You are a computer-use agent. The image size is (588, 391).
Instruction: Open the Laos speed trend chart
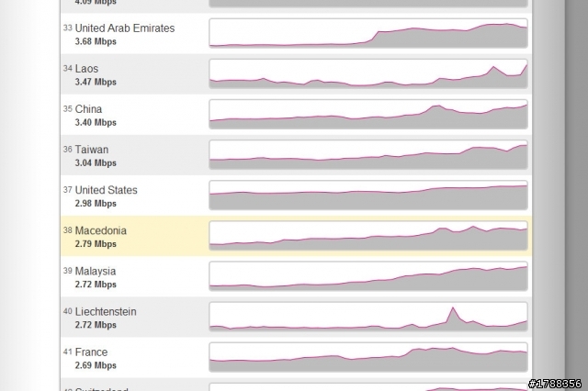click(368, 73)
